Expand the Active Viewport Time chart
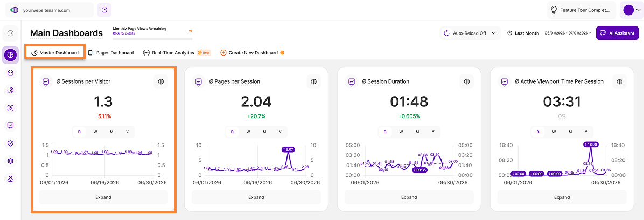 (562, 197)
